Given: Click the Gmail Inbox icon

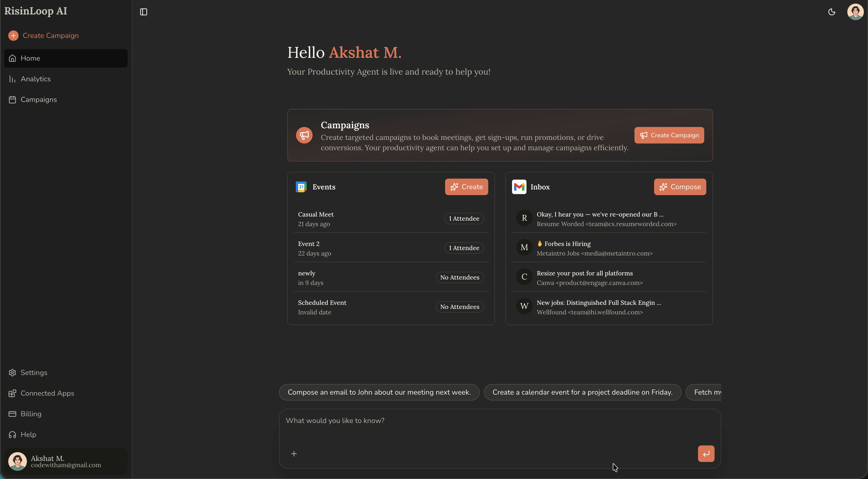Looking at the screenshot, I should pos(519,187).
